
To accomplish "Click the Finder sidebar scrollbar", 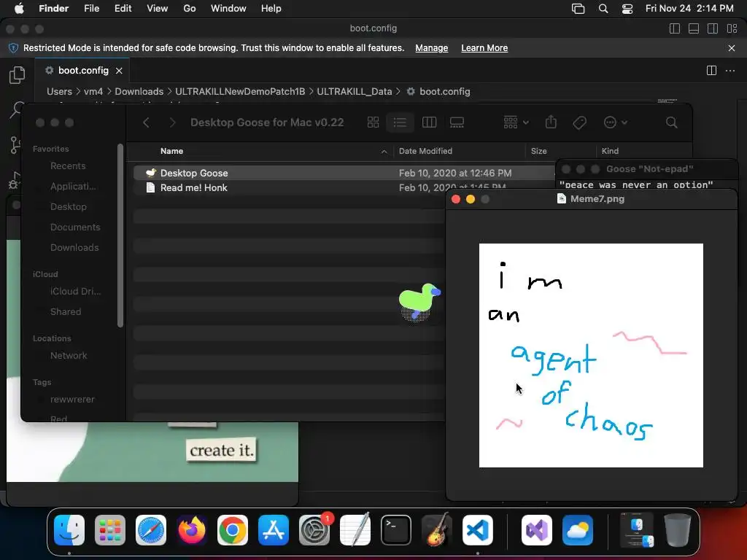I will pyautogui.click(x=120, y=236).
